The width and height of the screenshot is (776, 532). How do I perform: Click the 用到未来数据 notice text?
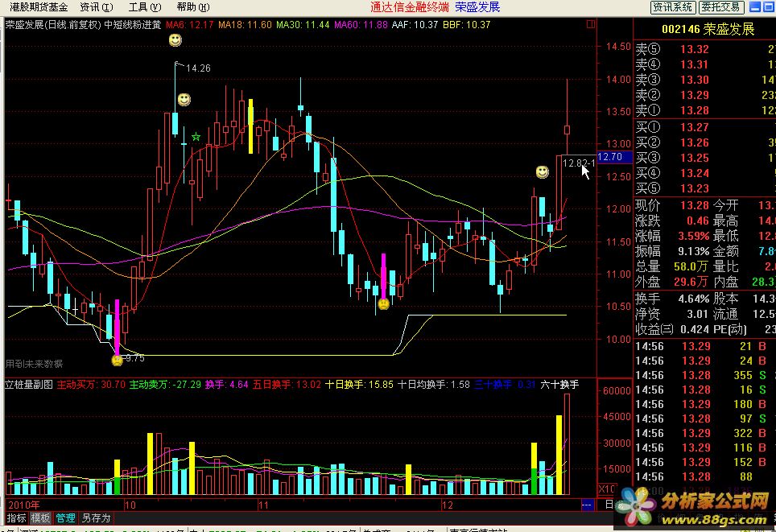click(34, 364)
